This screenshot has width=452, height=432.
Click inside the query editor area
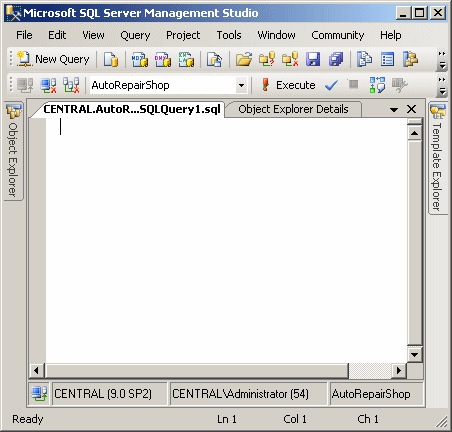[x=226, y=240]
